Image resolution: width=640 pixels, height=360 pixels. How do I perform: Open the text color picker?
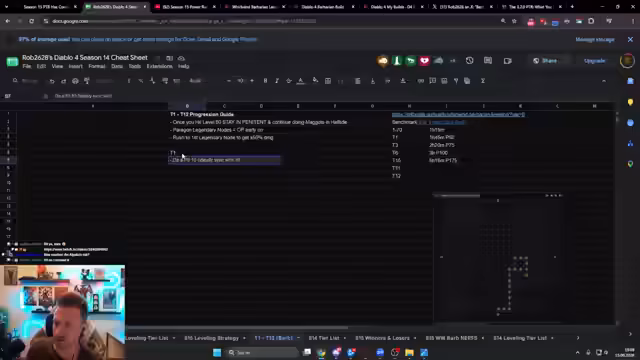[300, 81]
